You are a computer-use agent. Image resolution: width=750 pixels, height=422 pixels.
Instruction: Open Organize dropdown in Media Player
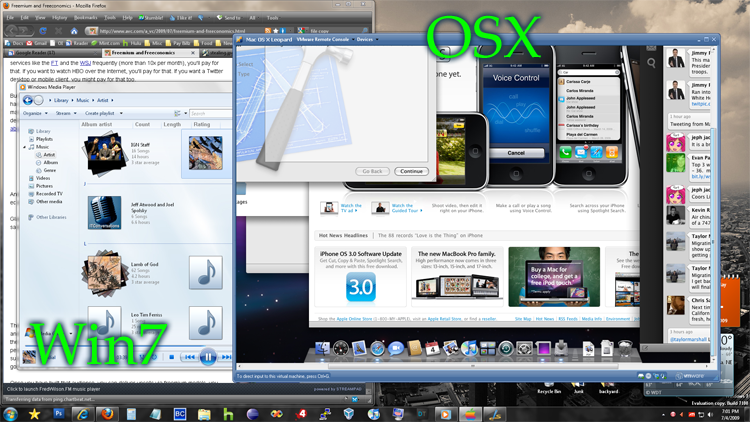[35, 113]
